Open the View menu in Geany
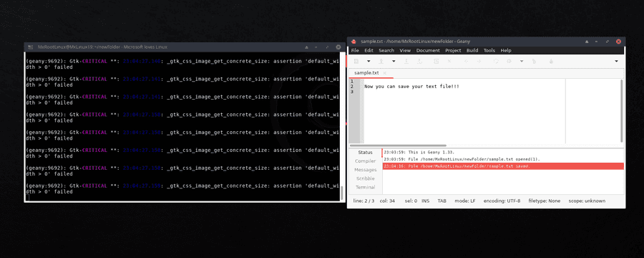The image size is (644, 258). click(405, 50)
